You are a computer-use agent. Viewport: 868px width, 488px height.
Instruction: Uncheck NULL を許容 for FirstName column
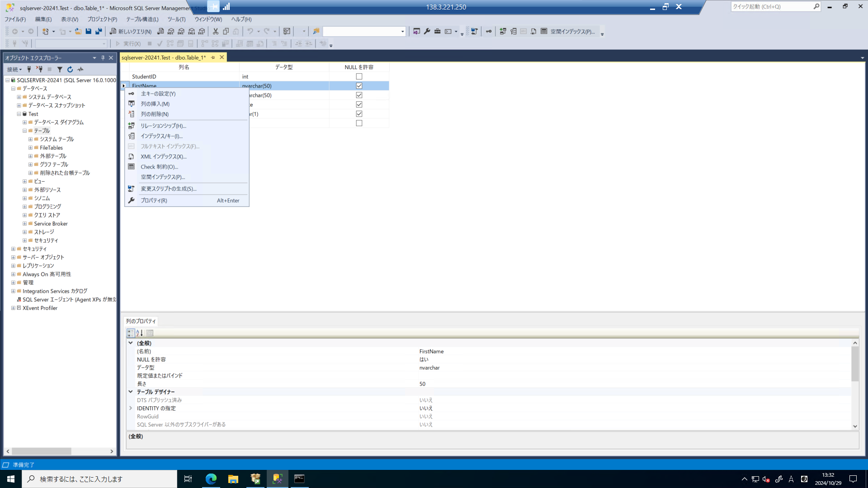pos(359,86)
